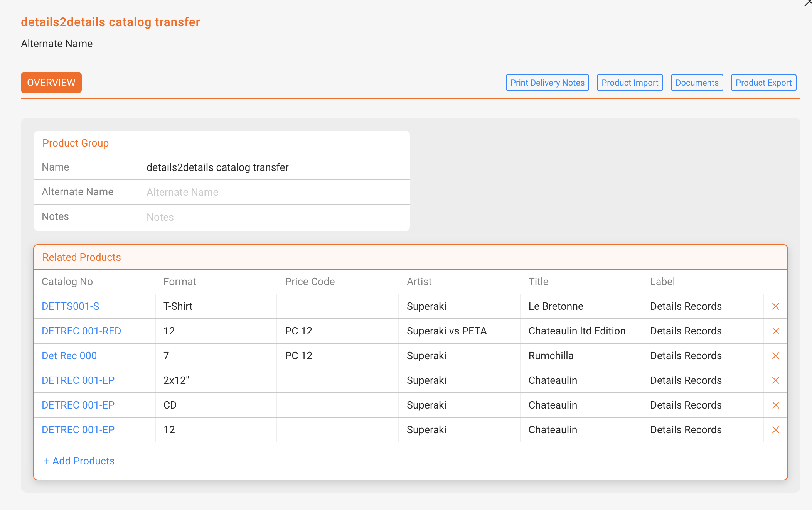Switch to the OVERVIEW tab
Viewport: 812px width, 510px height.
point(51,83)
